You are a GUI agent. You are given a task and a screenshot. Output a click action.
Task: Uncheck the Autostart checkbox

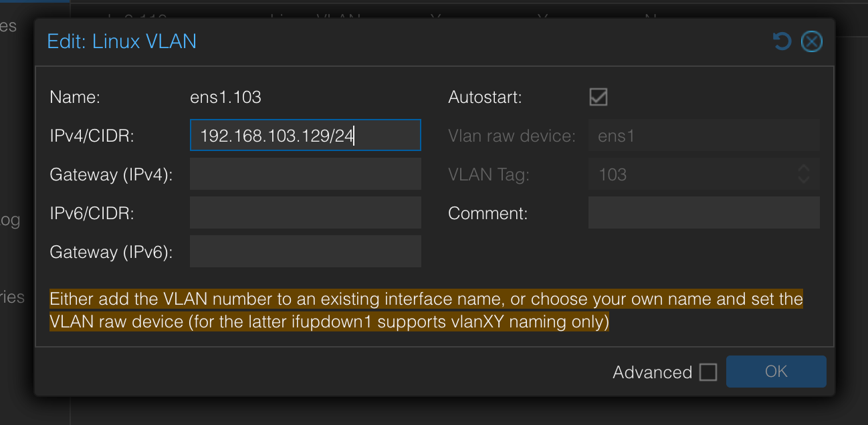598,97
